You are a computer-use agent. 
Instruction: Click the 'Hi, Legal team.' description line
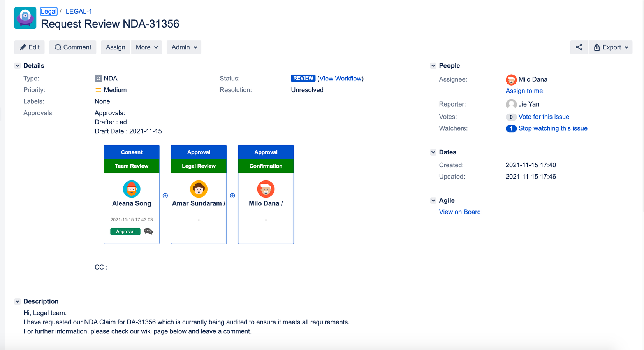pos(45,313)
